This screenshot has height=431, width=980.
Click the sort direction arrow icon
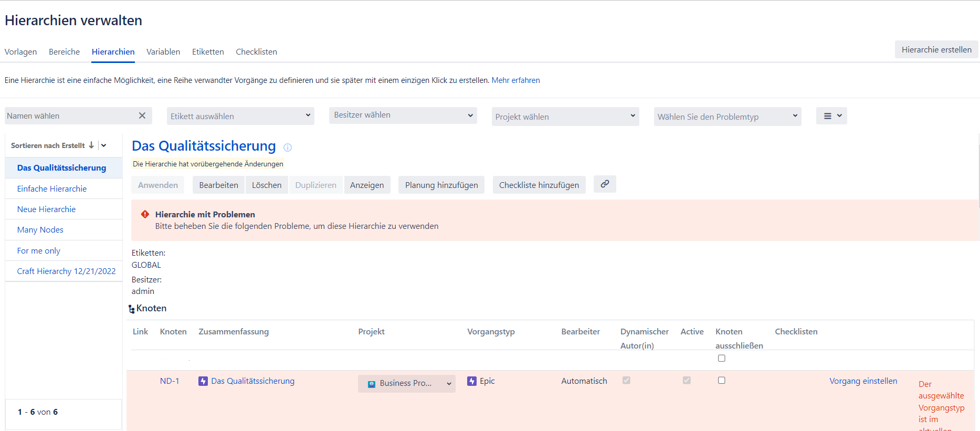click(x=91, y=145)
